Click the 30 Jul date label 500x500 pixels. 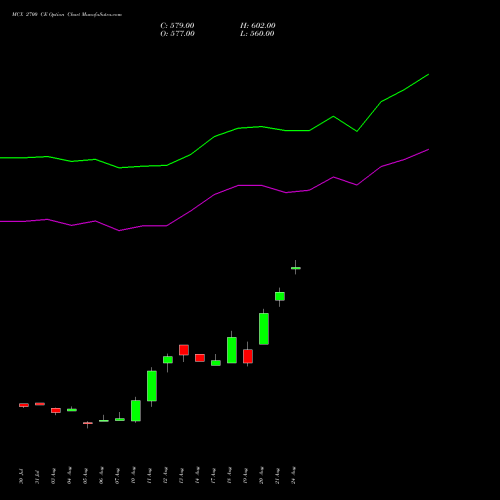(21, 476)
